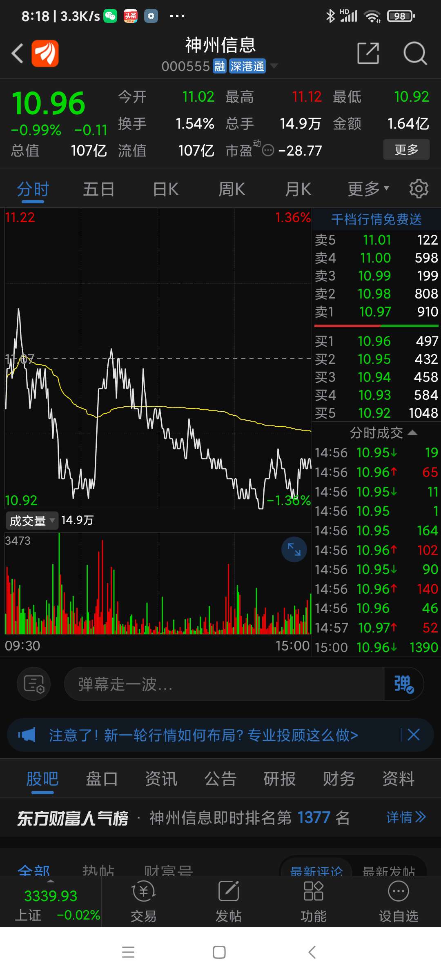Tap the megaphone announcement icon

(x=27, y=735)
